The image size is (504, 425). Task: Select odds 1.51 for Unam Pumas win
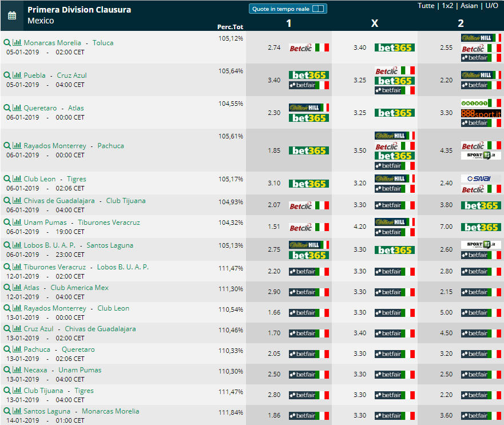[274, 227]
